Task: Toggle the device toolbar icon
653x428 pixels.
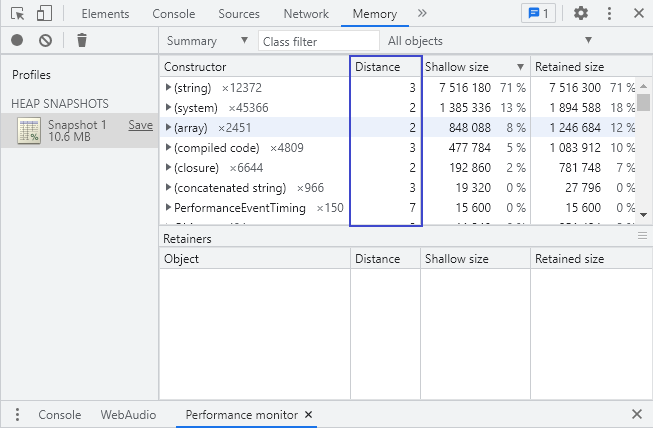Action: pos(44,14)
